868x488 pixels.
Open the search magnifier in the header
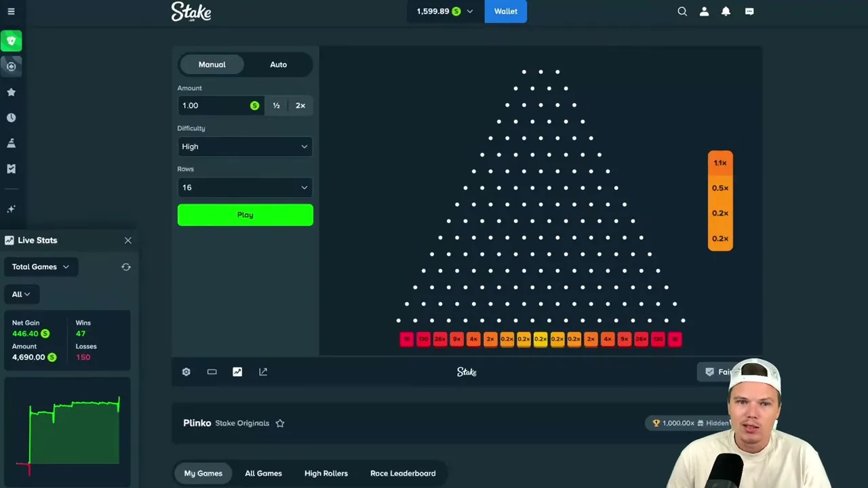[682, 12]
